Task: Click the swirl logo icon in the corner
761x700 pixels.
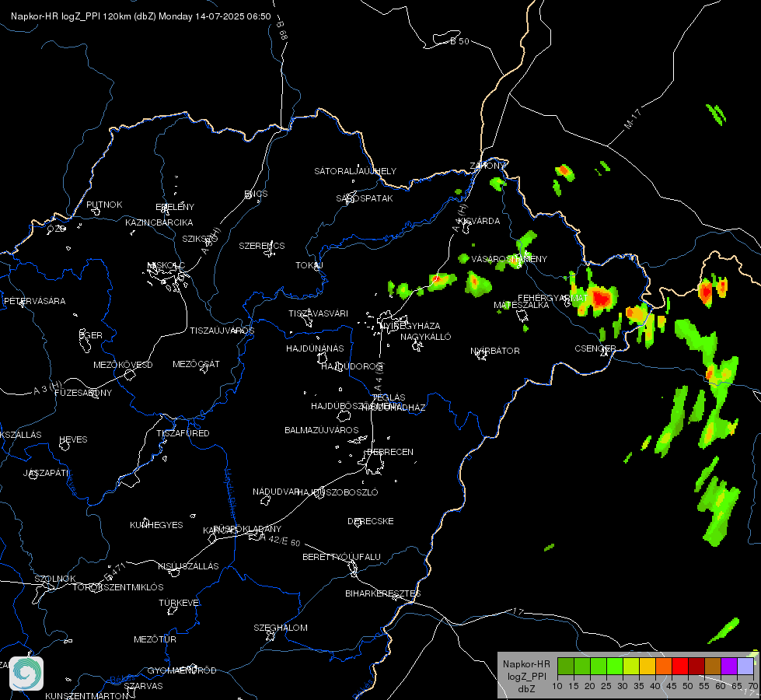Action: 26,674
